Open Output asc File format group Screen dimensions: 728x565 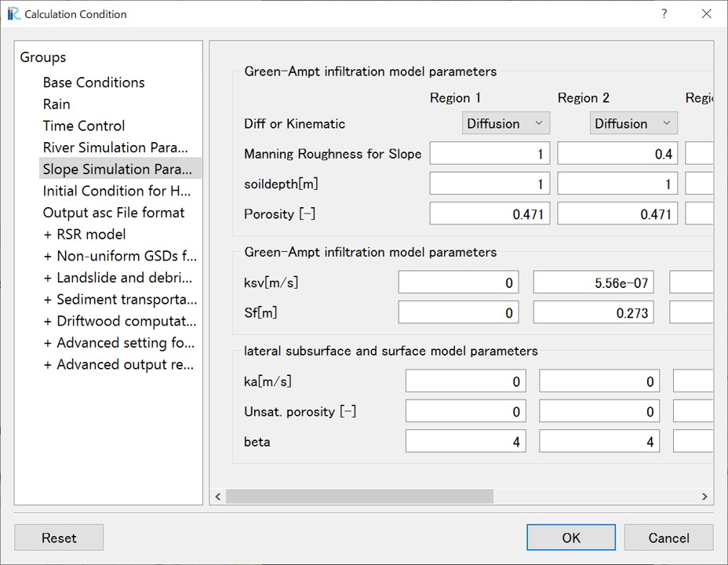coord(114,213)
